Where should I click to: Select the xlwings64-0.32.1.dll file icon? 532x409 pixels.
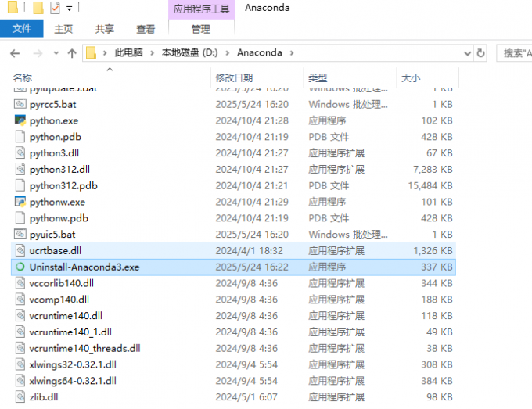point(20,381)
